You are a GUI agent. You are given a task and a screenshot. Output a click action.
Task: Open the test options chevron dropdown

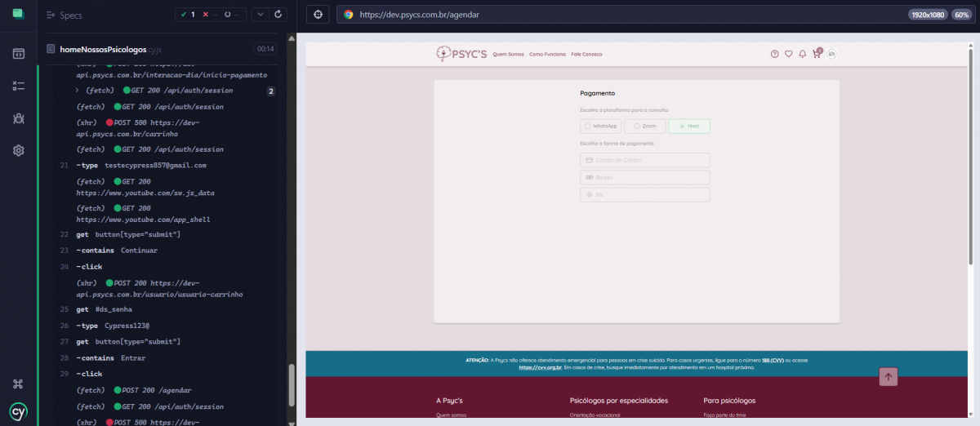pos(259,15)
